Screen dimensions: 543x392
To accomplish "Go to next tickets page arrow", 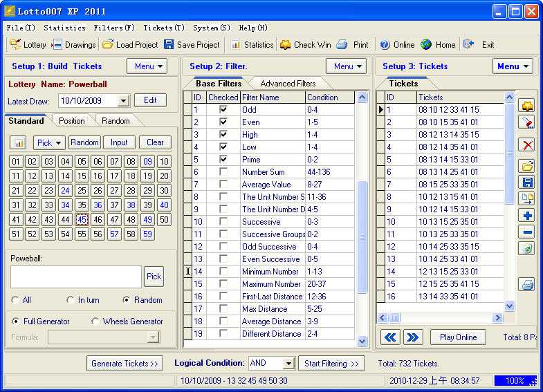I will point(412,337).
